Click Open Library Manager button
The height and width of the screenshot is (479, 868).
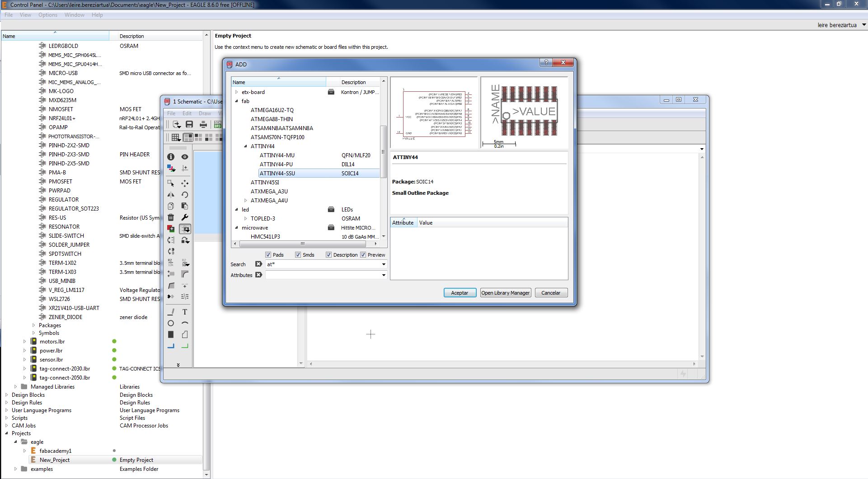pyautogui.click(x=505, y=293)
